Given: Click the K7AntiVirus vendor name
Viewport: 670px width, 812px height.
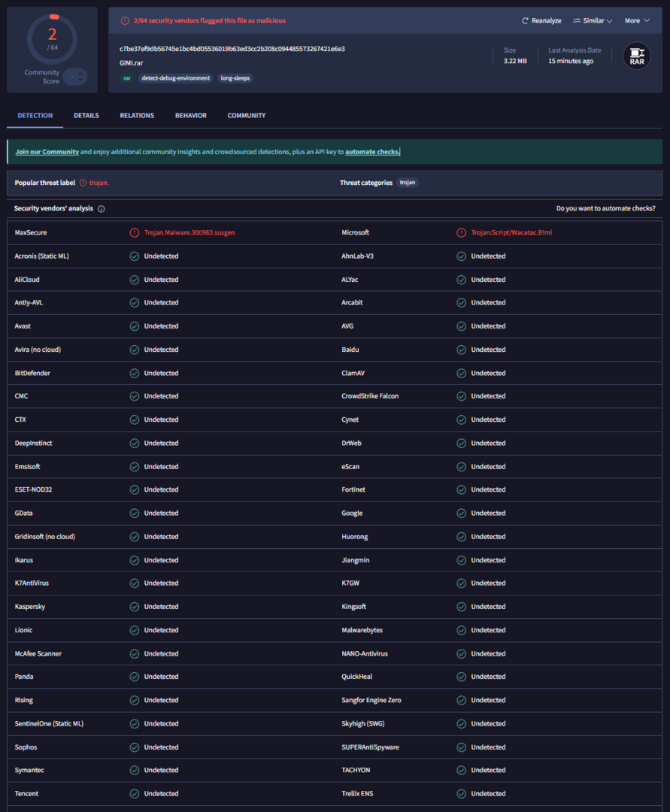Looking at the screenshot, I should 32,583.
